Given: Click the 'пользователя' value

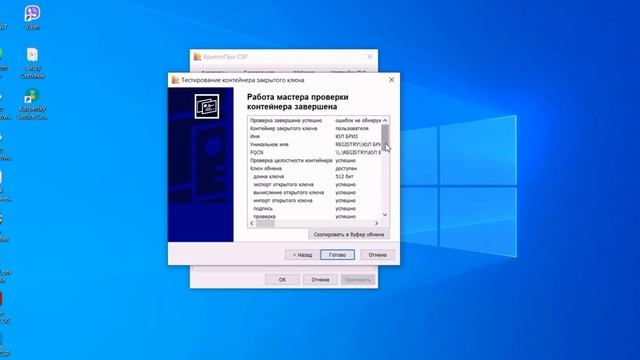Looking at the screenshot, I should click(351, 129).
